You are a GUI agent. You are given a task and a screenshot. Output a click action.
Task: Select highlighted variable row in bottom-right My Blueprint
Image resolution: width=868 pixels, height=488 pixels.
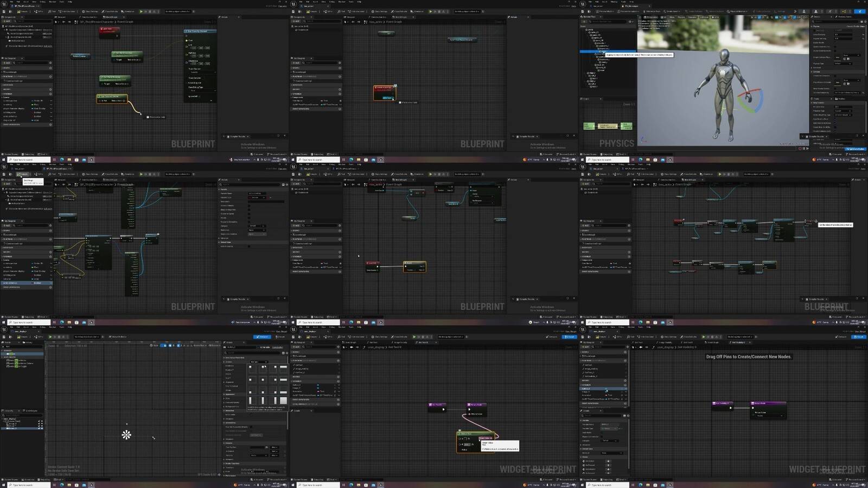coord(603,389)
